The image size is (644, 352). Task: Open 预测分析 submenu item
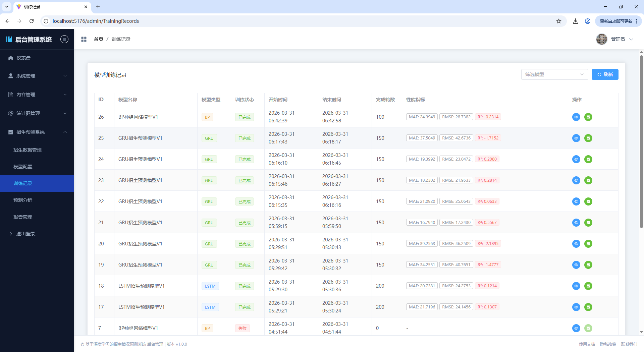[37, 200]
